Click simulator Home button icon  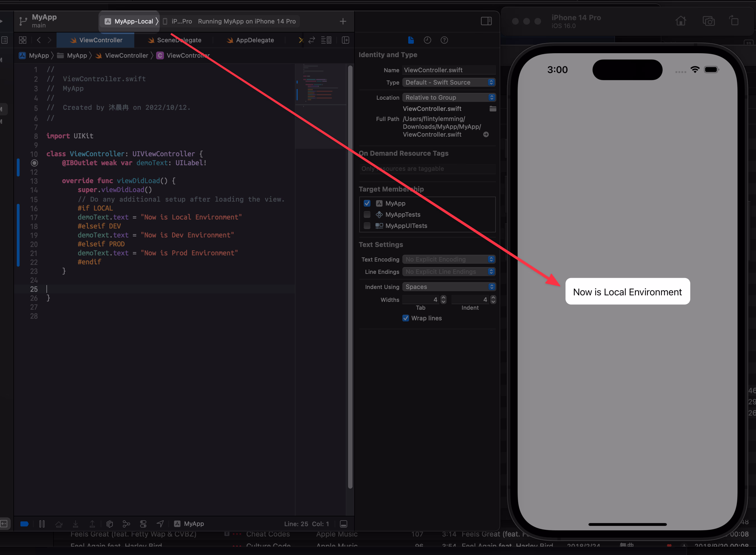tap(680, 21)
